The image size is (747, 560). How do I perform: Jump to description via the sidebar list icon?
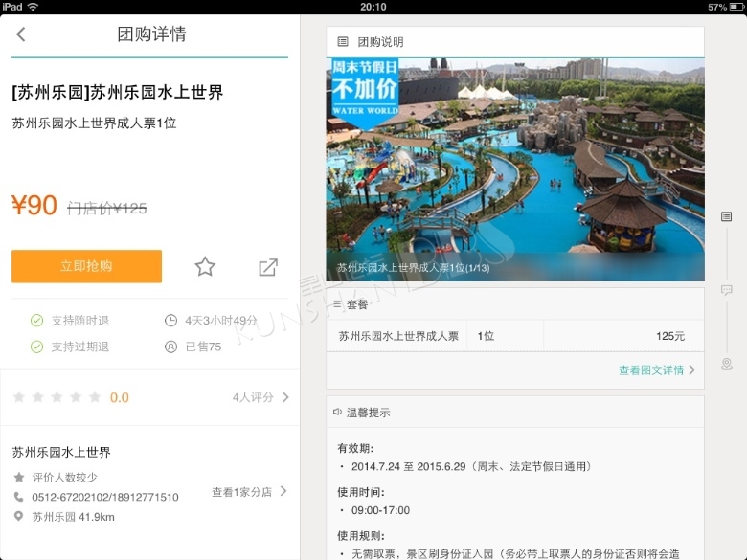pyautogui.click(x=726, y=216)
